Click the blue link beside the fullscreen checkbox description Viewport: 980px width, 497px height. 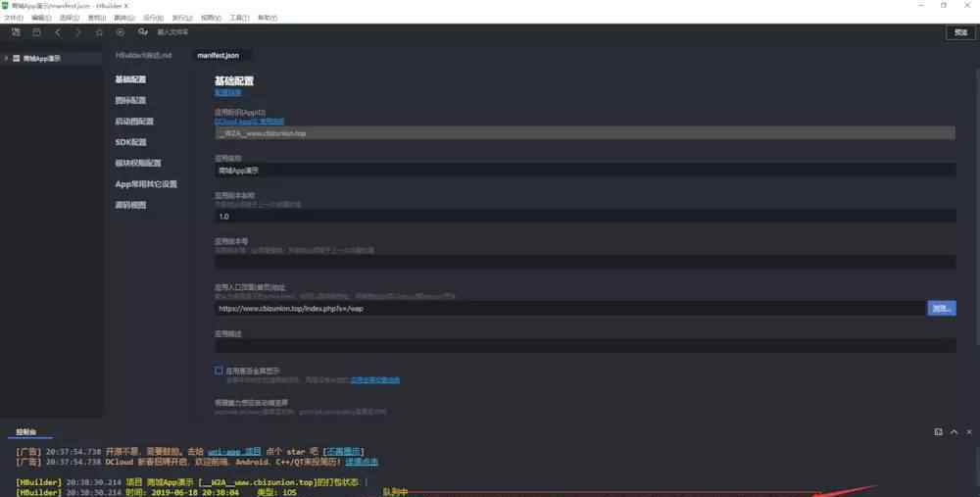click(375, 380)
